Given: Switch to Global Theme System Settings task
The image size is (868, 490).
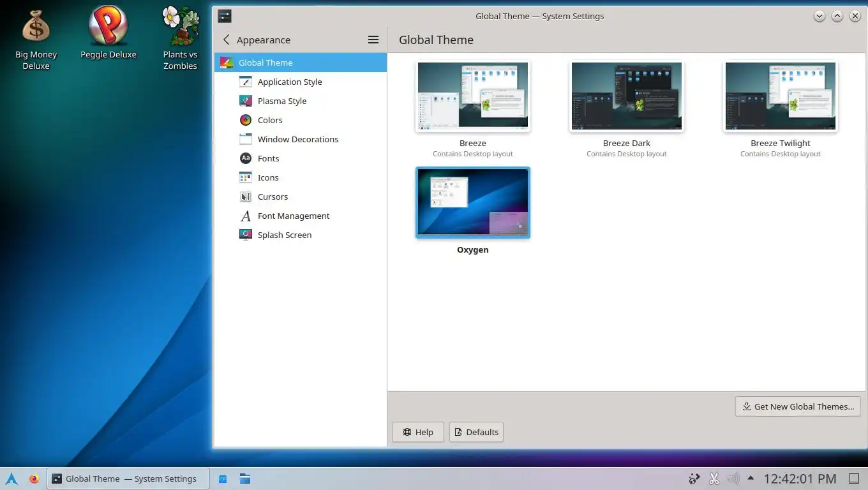Looking at the screenshot, I should click(128, 479).
